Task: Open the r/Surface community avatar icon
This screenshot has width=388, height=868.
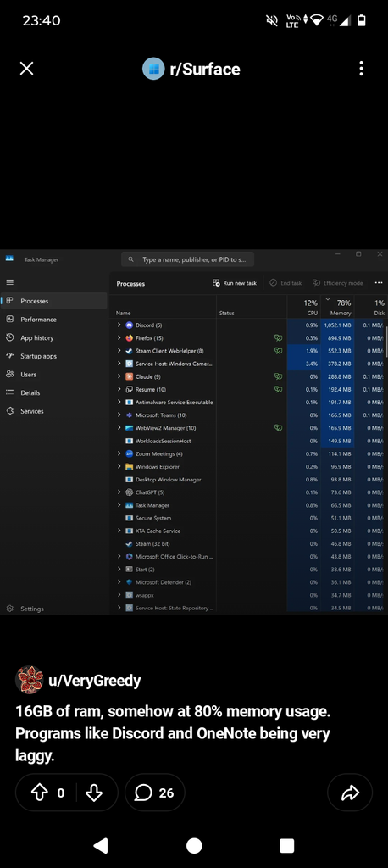Action: (x=153, y=69)
